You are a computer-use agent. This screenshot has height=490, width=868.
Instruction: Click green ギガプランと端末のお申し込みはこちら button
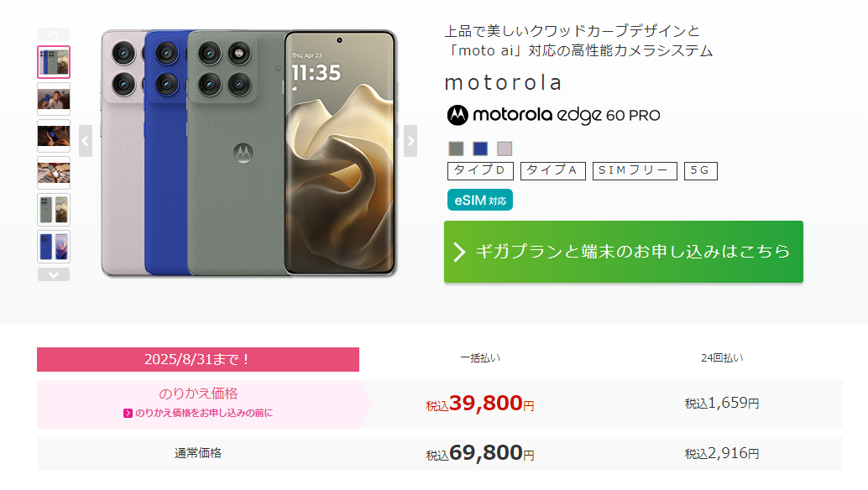624,252
